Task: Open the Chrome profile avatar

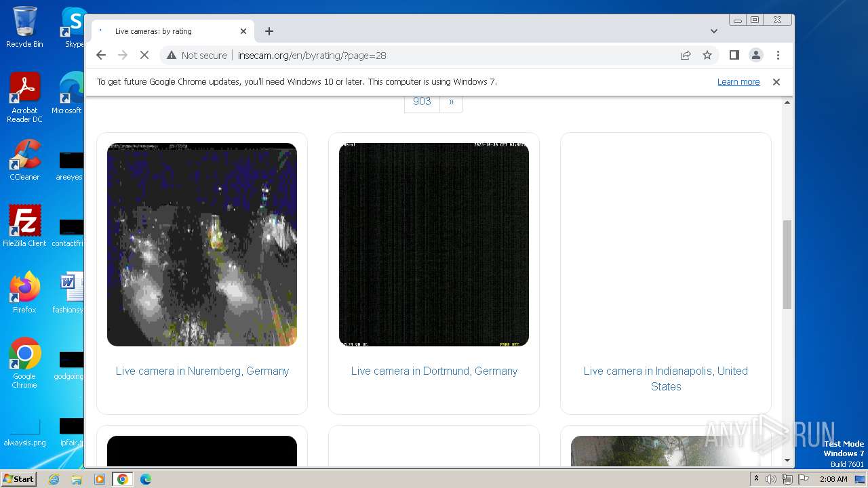Action: [x=756, y=55]
